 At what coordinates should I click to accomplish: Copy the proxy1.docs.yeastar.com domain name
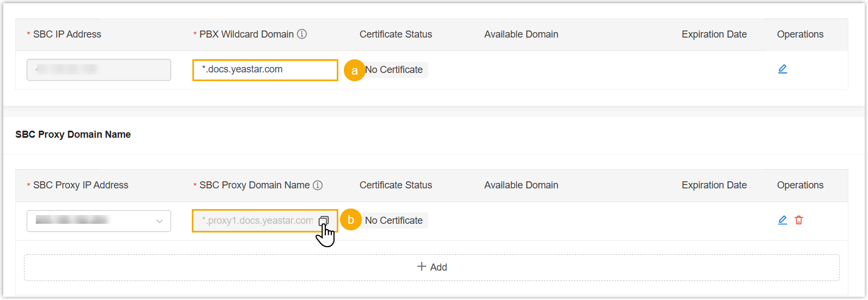pyautogui.click(x=324, y=221)
